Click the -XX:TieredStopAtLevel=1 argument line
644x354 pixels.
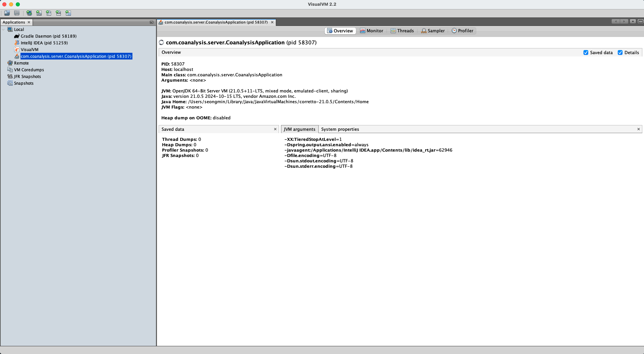[x=313, y=140]
